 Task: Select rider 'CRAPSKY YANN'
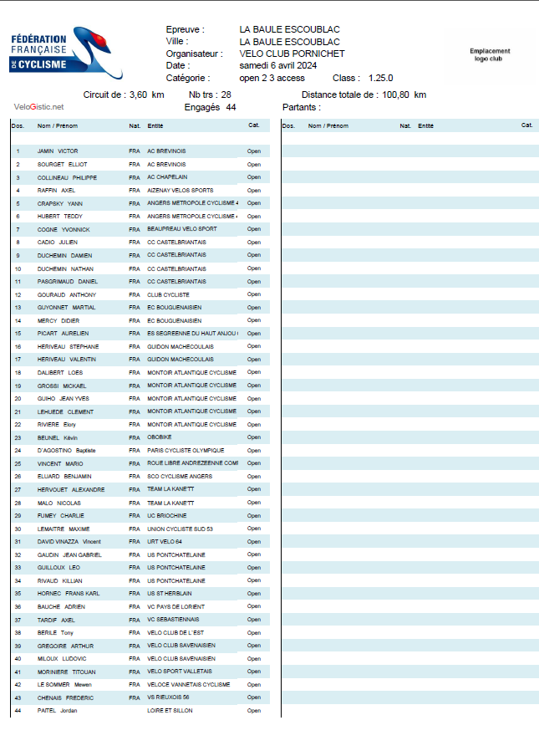pos(59,203)
